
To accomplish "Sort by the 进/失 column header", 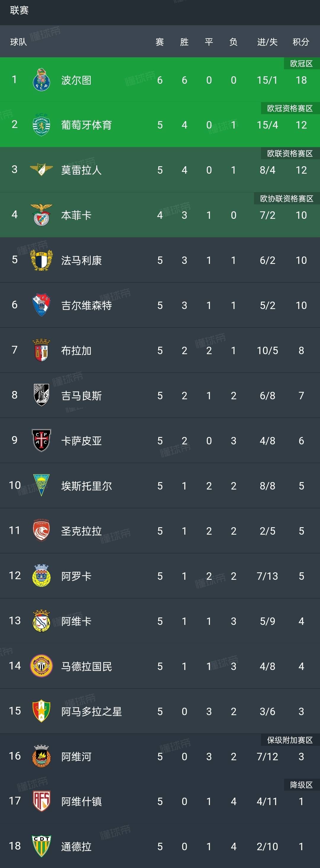I will point(266,43).
